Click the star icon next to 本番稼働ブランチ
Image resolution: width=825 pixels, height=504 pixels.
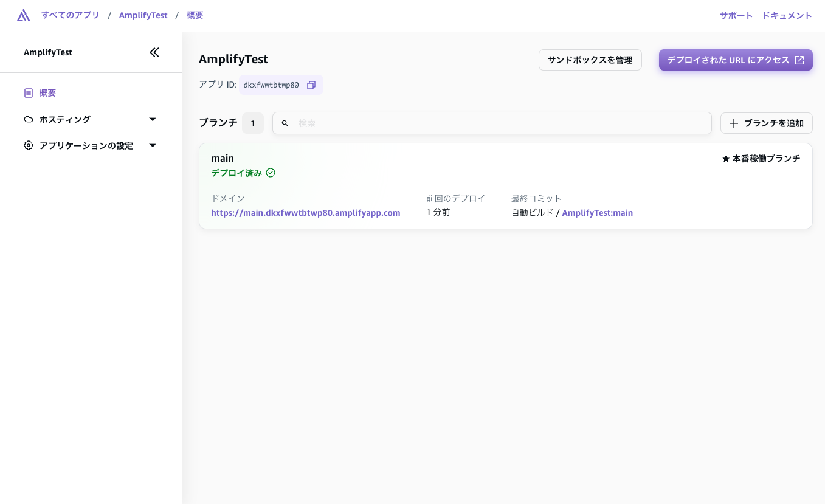(725, 159)
